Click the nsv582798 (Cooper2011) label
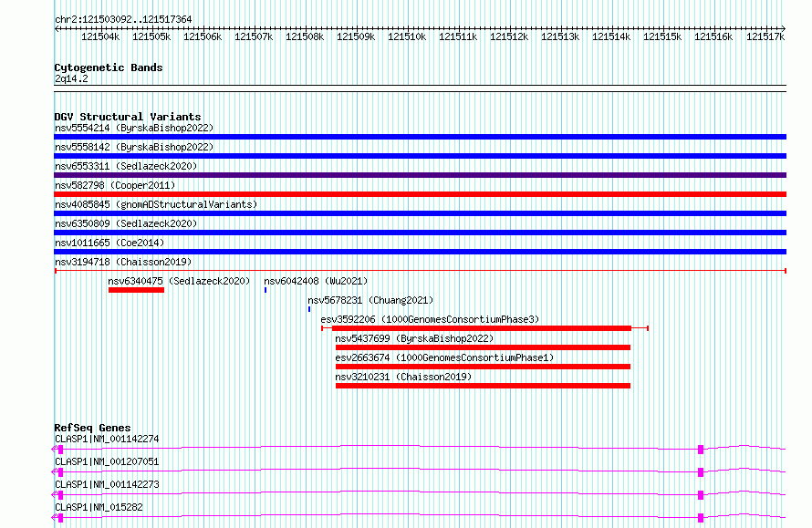Viewport: 812px width, 528px height. point(115,185)
